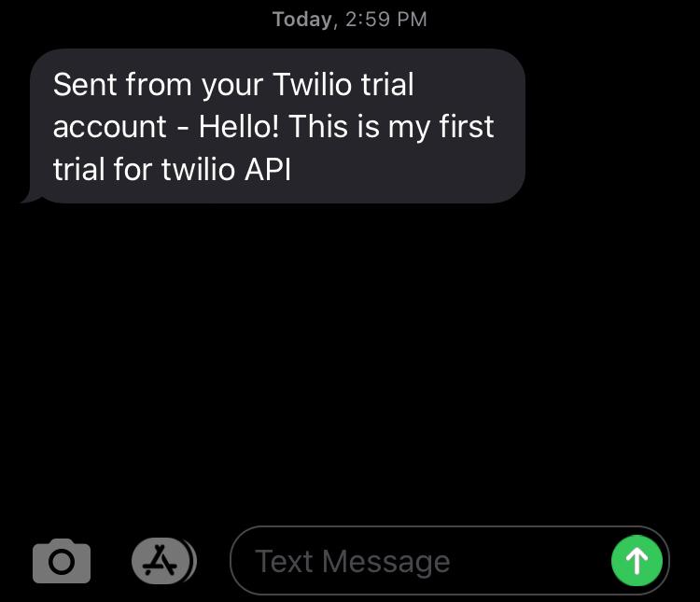
Task: Tap the camera icon beside the apps button
Action: 62,561
